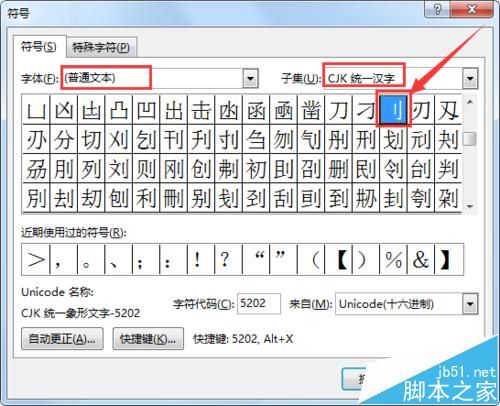500x406 pixels.
Task: Pick the 判 character cell
Action: coord(448,168)
